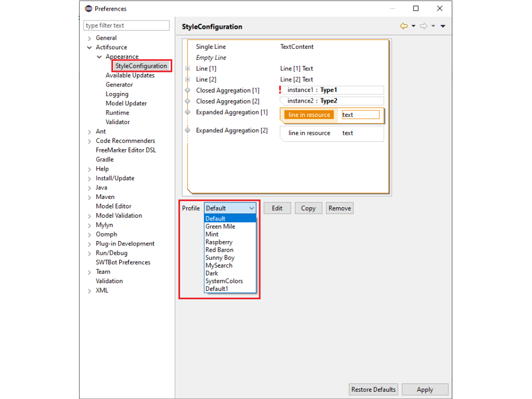Click the arrow marker beside Line [2]
The image size is (532, 399).
tap(187, 79)
